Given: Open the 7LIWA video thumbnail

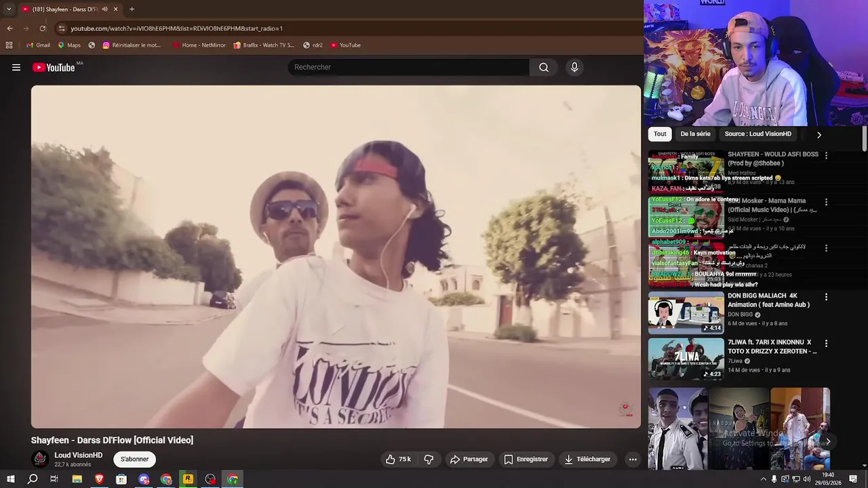Looking at the screenshot, I should point(686,359).
